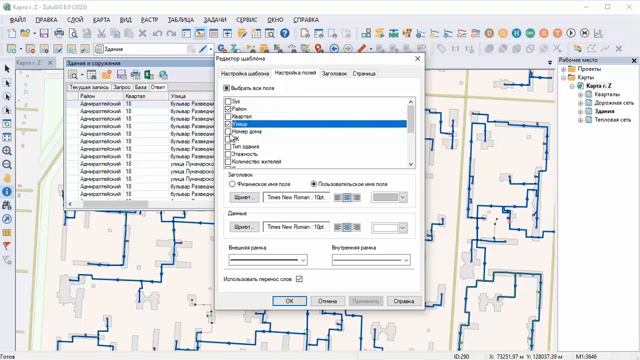Expand the Дорожная сеть layer node

click(x=580, y=103)
